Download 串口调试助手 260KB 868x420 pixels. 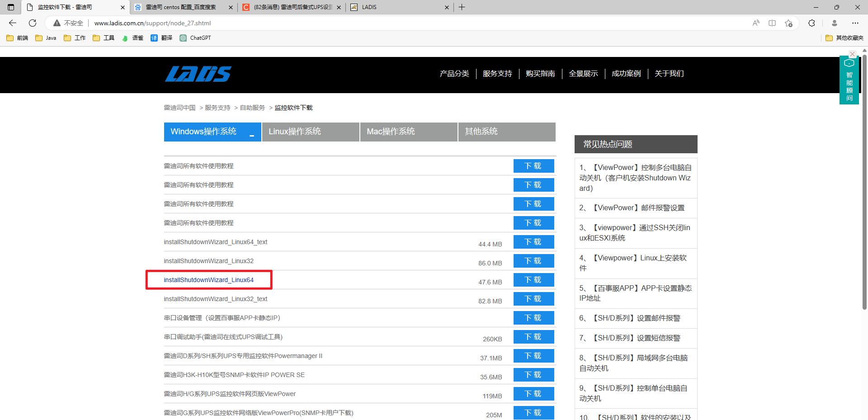tap(533, 337)
